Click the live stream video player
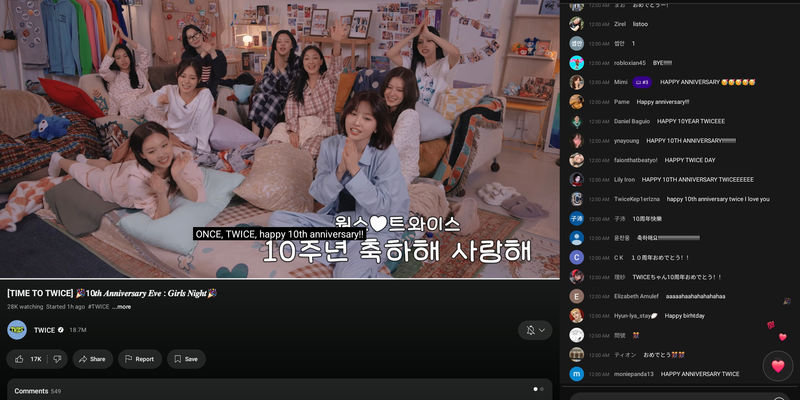 point(280,139)
